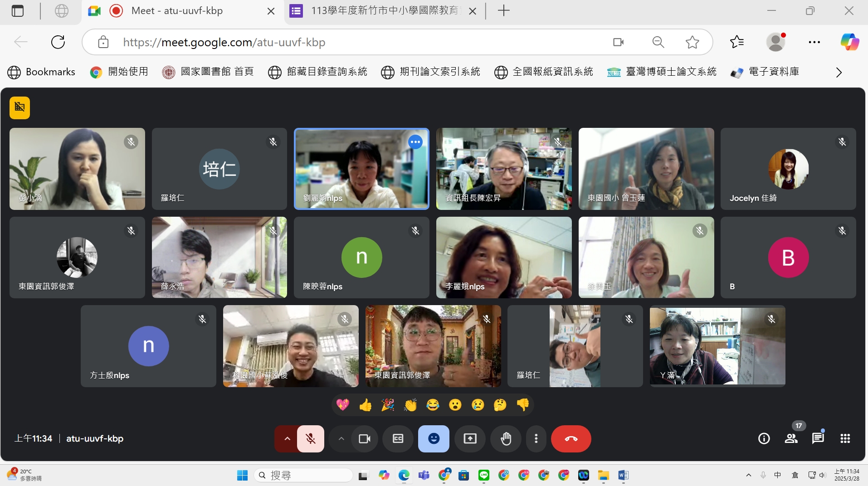This screenshot has height=486, width=868.
Task: Send the thumbs up emoji reaction
Action: pyautogui.click(x=365, y=405)
